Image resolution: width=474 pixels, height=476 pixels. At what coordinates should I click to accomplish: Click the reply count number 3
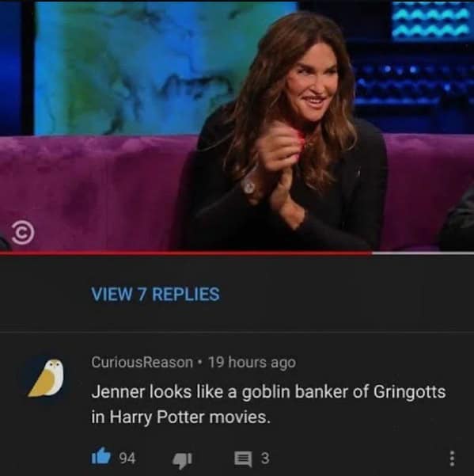(x=265, y=458)
